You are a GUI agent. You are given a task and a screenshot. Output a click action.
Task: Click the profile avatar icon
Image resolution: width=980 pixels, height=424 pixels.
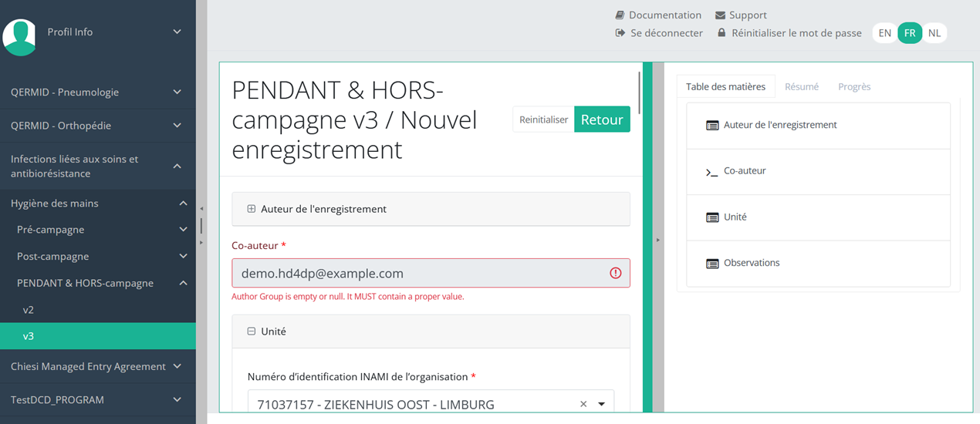click(x=20, y=36)
